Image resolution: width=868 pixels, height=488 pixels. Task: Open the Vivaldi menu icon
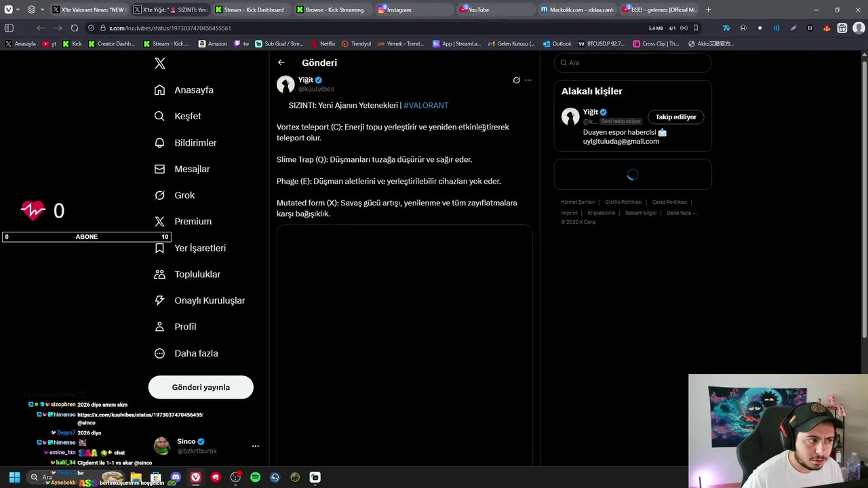(8, 9)
